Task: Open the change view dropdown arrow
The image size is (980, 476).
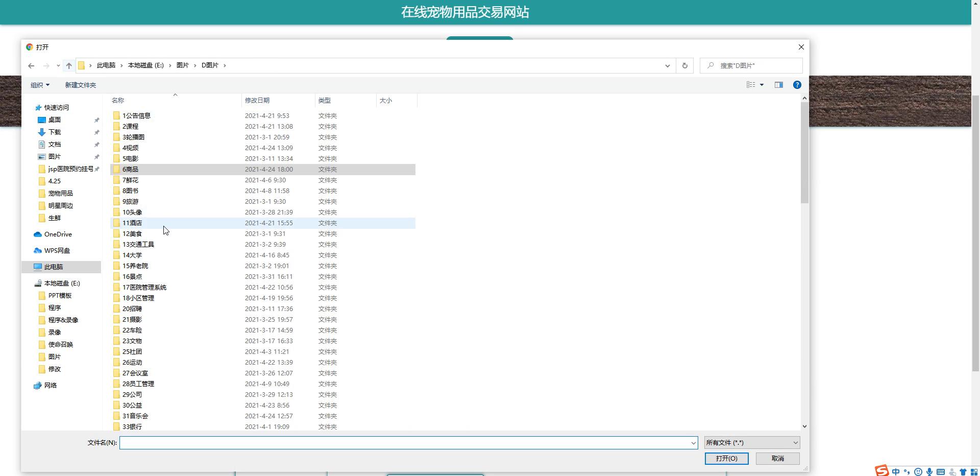Action: pos(762,85)
